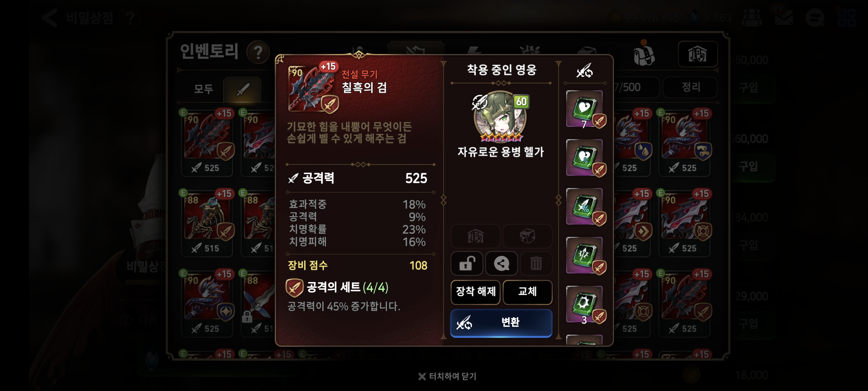Click the 교체 replace button
The image size is (868, 391).
click(527, 292)
